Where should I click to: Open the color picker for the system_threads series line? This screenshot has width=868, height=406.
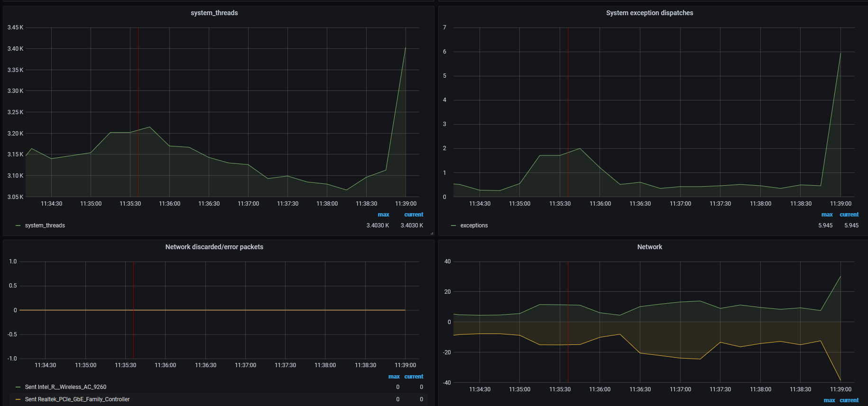(18, 226)
